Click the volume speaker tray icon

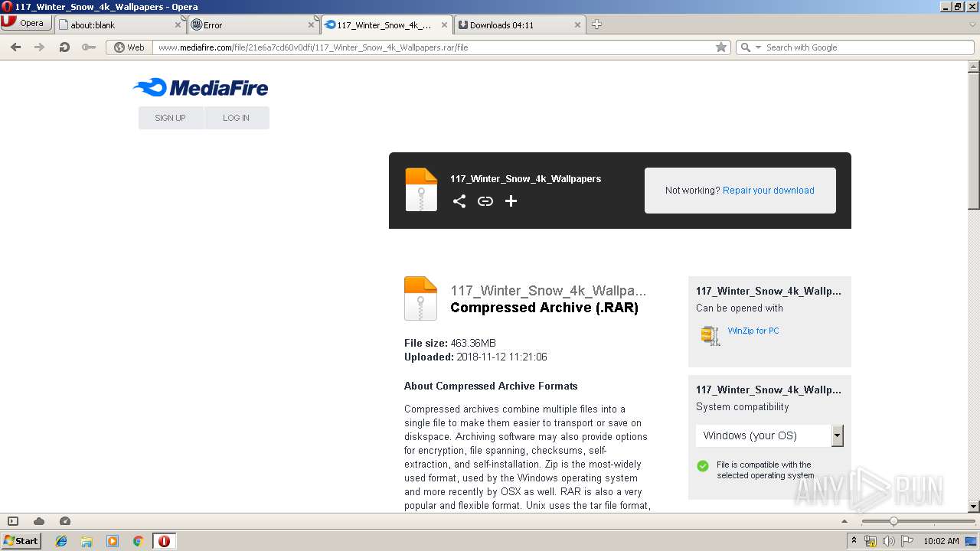pos(888,541)
